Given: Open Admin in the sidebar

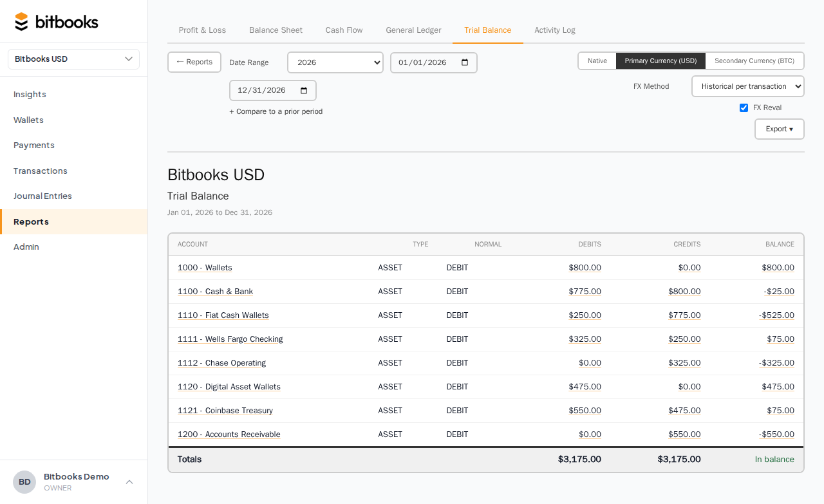Looking at the screenshot, I should pos(74,247).
